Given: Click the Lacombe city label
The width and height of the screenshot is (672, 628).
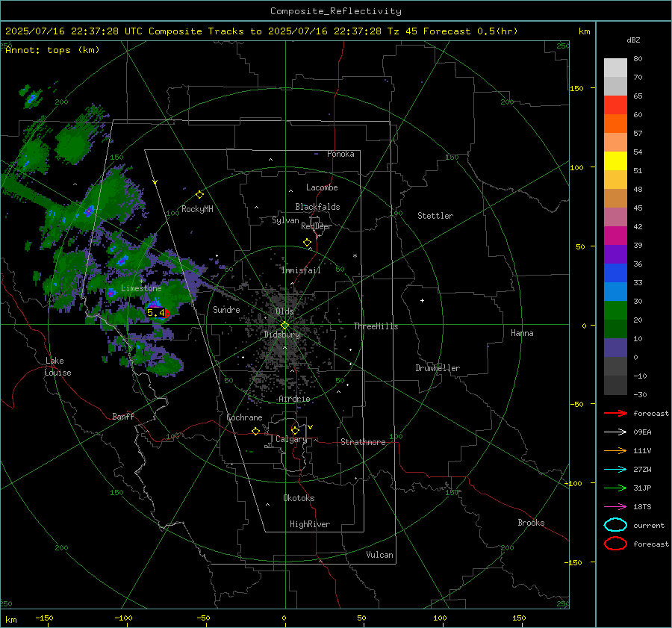Looking at the screenshot, I should click(322, 187).
